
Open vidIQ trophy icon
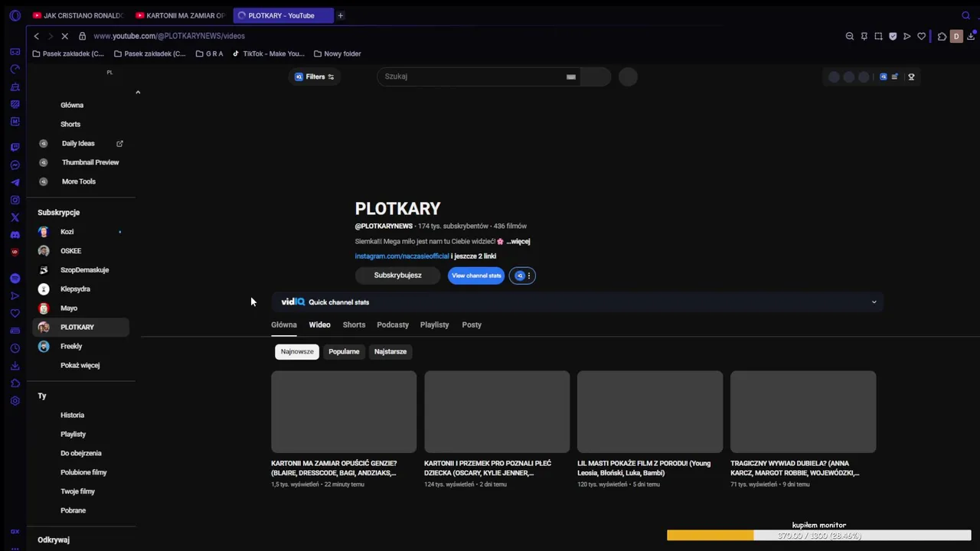point(911,77)
